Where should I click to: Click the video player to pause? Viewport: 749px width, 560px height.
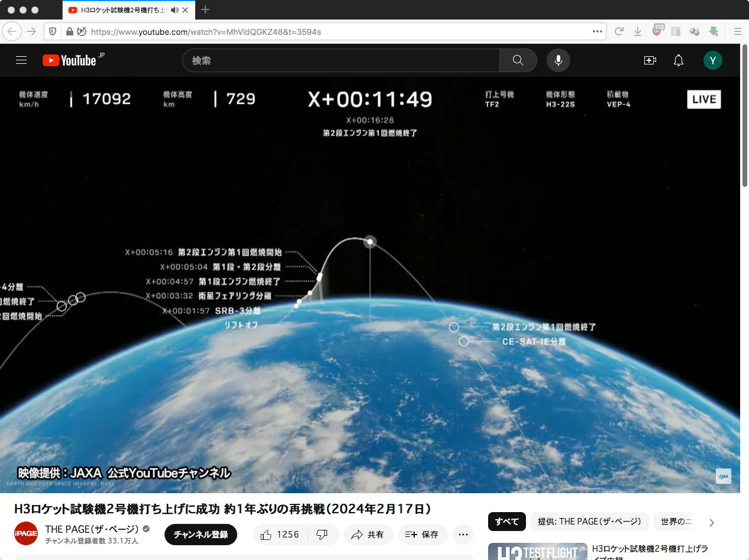pos(370,285)
